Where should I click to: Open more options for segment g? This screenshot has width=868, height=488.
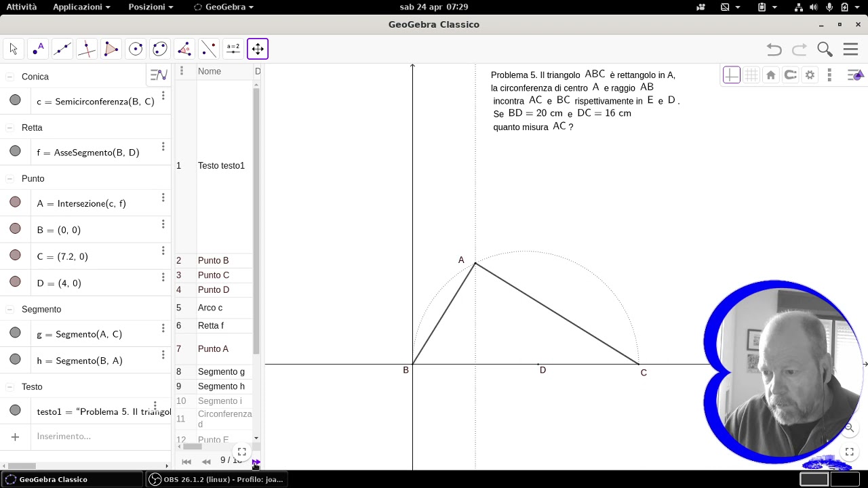163,328
